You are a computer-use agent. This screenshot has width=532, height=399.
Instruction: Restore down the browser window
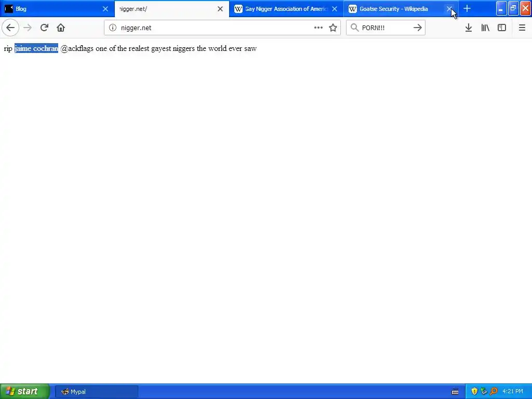tap(513, 8)
